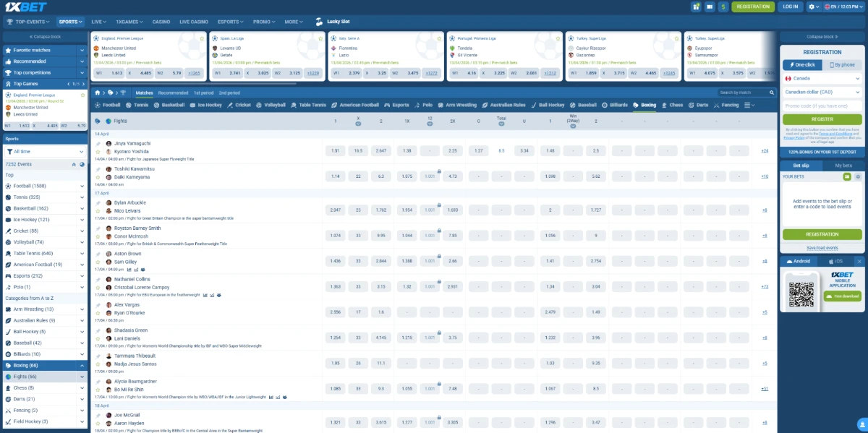Screen dimensions: 868x433
Task: Select Cricket in the sports icon bar
Action: [239, 105]
